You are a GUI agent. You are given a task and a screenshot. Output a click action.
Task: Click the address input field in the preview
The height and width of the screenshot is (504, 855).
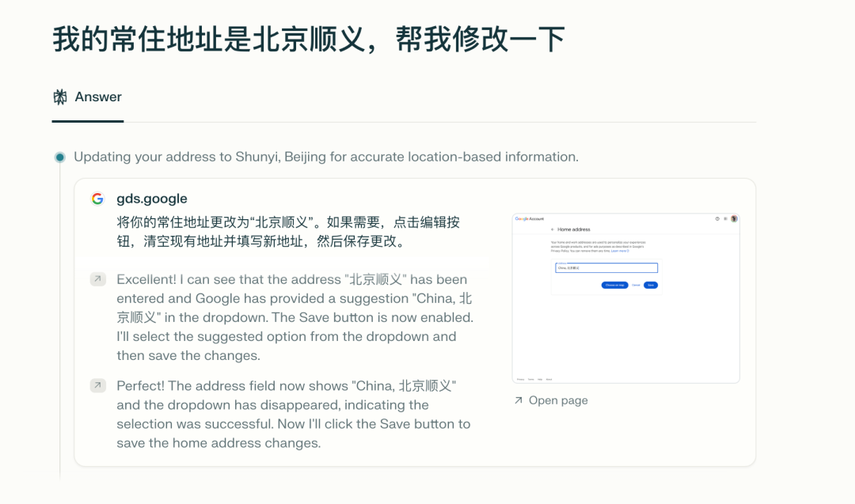[x=606, y=268]
